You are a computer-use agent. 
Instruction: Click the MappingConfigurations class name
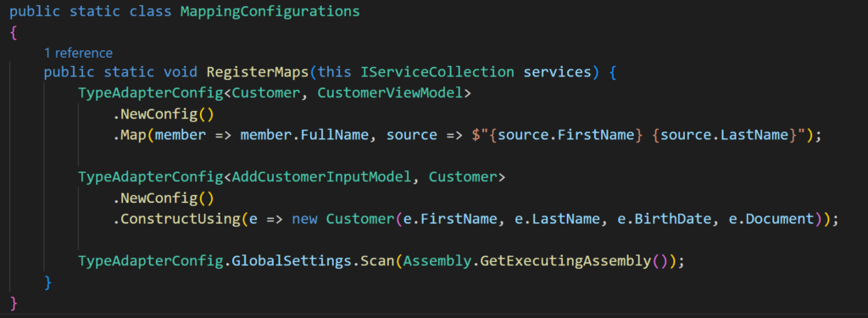[x=270, y=12]
